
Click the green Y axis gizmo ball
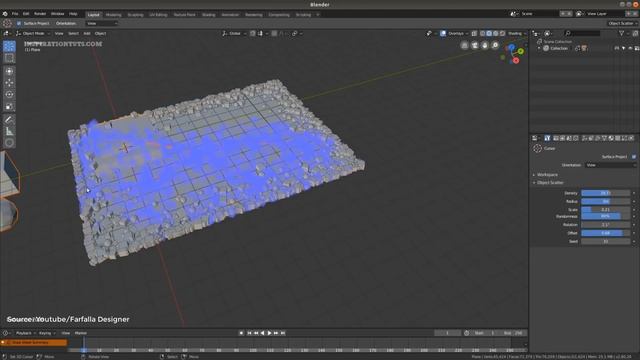click(521, 51)
